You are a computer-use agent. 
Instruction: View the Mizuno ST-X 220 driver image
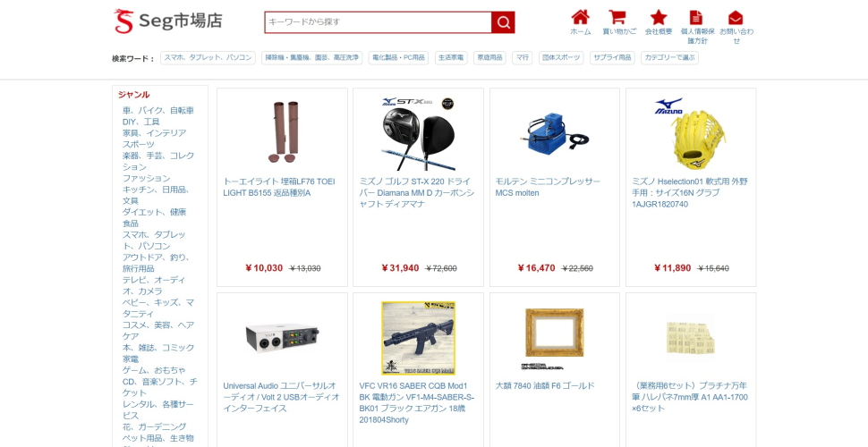pyautogui.click(x=418, y=133)
